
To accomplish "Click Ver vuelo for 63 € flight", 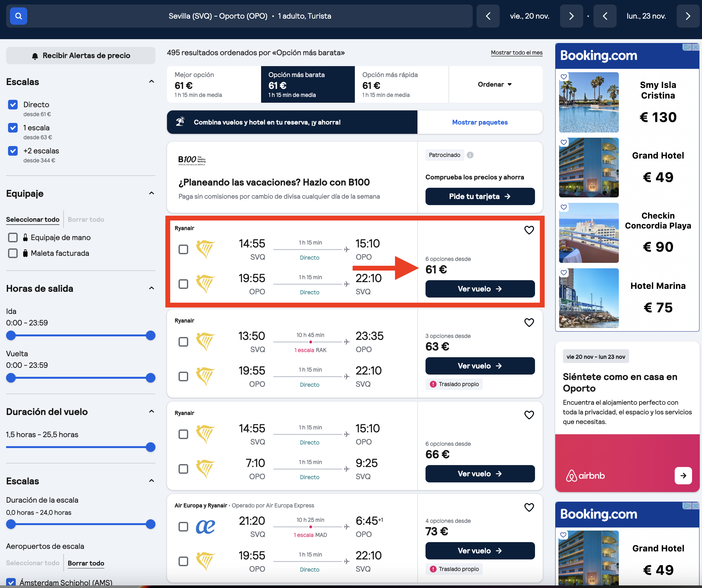I will pos(480,366).
